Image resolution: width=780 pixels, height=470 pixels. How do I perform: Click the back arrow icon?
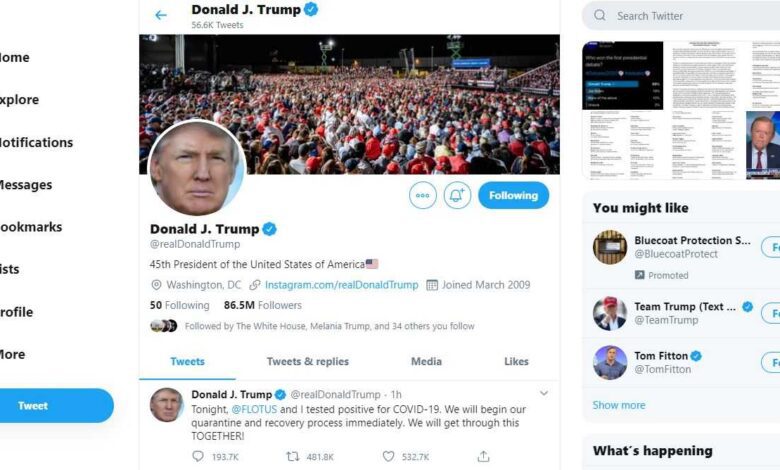point(161,15)
